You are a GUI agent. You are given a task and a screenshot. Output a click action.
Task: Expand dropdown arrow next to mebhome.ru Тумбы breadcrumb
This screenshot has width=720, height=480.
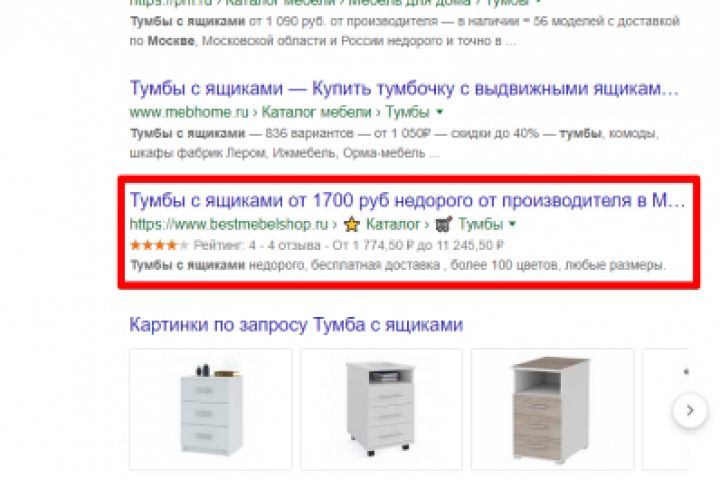(439, 112)
